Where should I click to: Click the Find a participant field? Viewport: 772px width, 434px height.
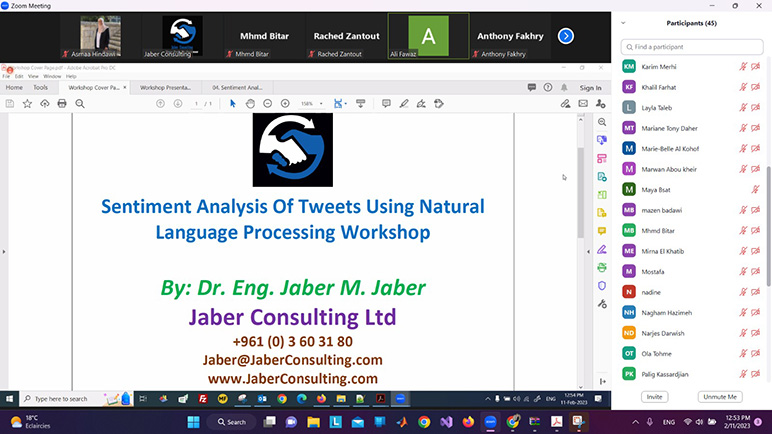click(692, 47)
